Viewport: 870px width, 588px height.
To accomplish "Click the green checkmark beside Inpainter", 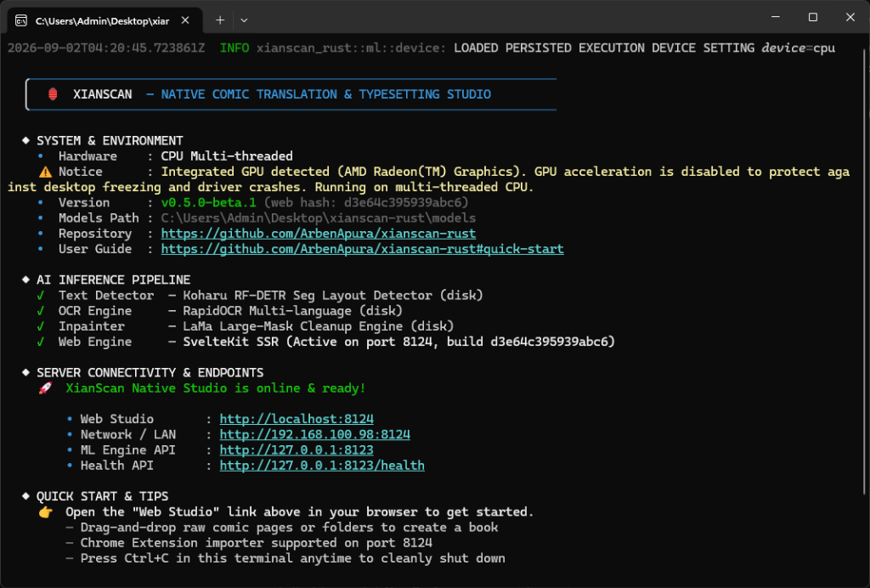I will point(41,327).
